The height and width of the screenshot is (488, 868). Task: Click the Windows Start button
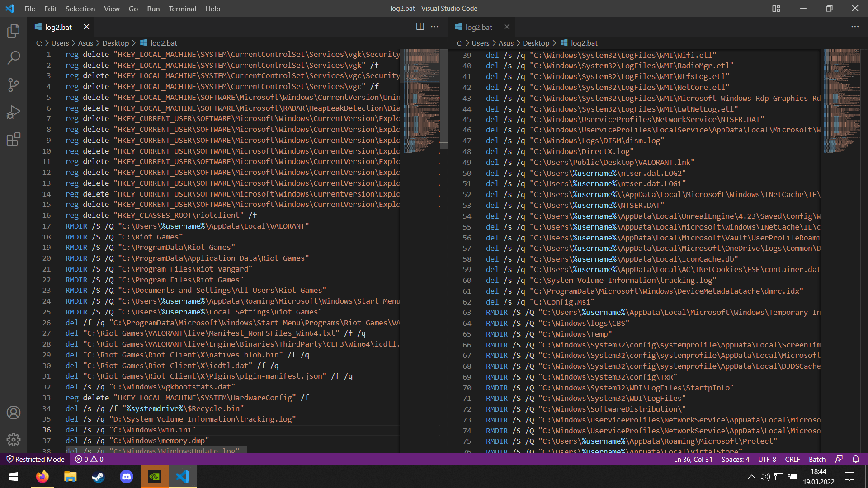[14, 477]
